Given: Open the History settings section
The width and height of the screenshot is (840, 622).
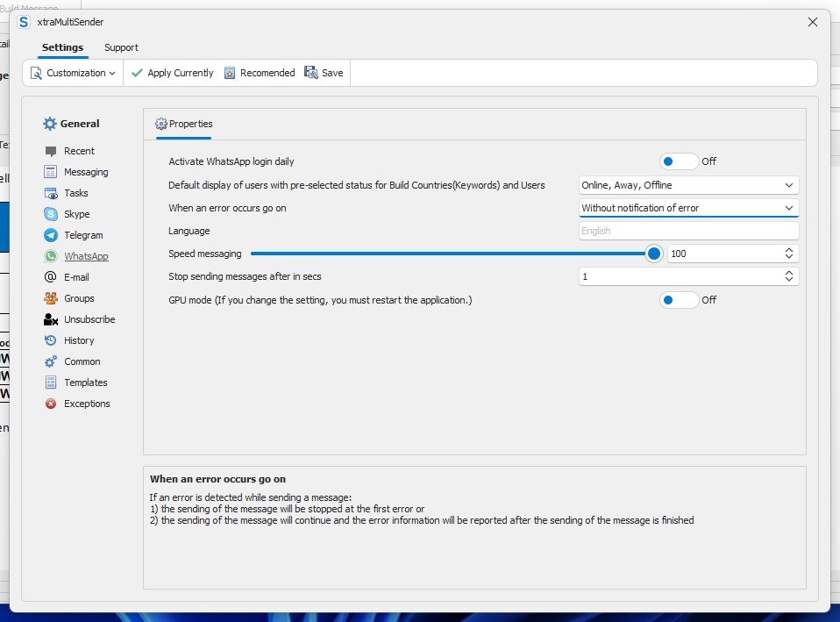Looking at the screenshot, I should pyautogui.click(x=69, y=340).
